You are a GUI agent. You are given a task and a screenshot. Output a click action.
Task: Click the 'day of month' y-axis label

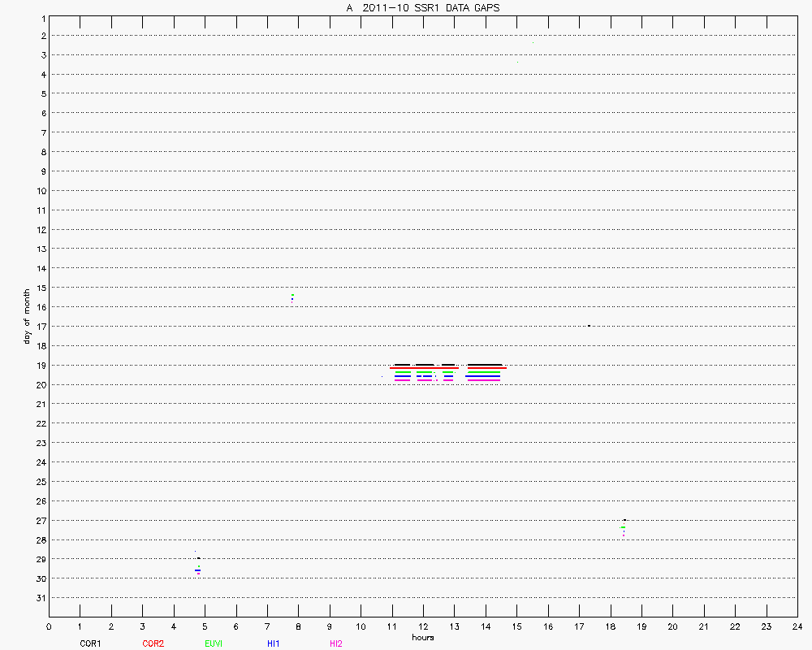pyautogui.click(x=26, y=316)
